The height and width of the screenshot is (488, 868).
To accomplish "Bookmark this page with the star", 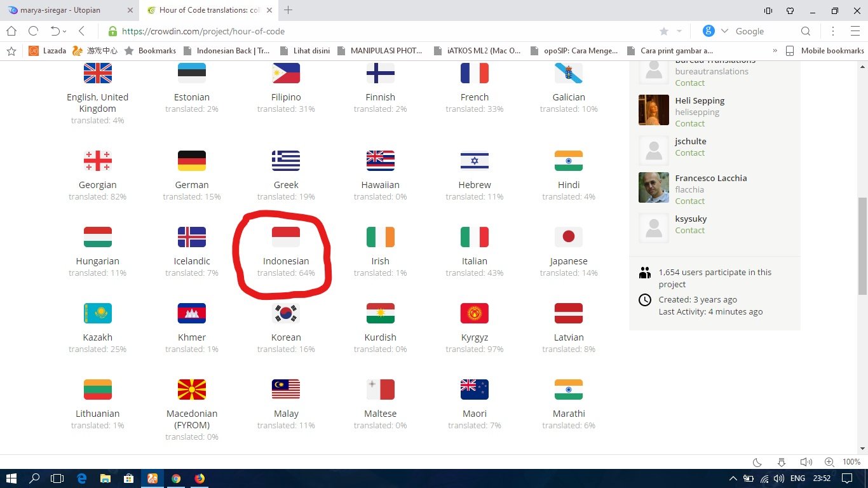I will (x=664, y=31).
